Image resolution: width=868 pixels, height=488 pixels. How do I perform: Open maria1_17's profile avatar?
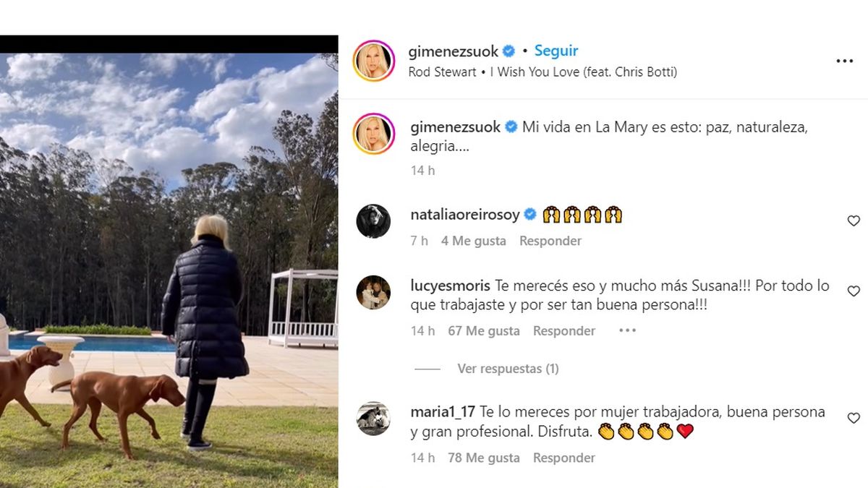point(373,419)
